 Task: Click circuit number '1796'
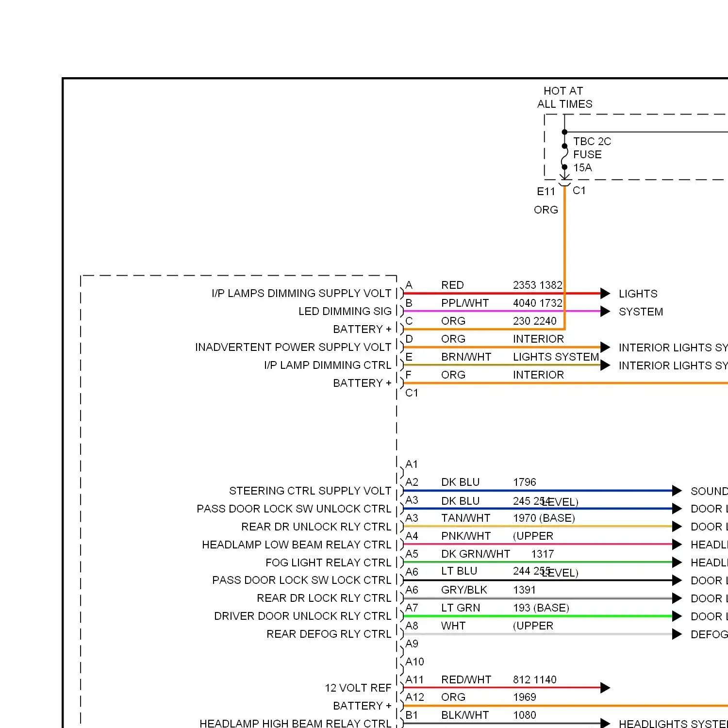tap(525, 482)
